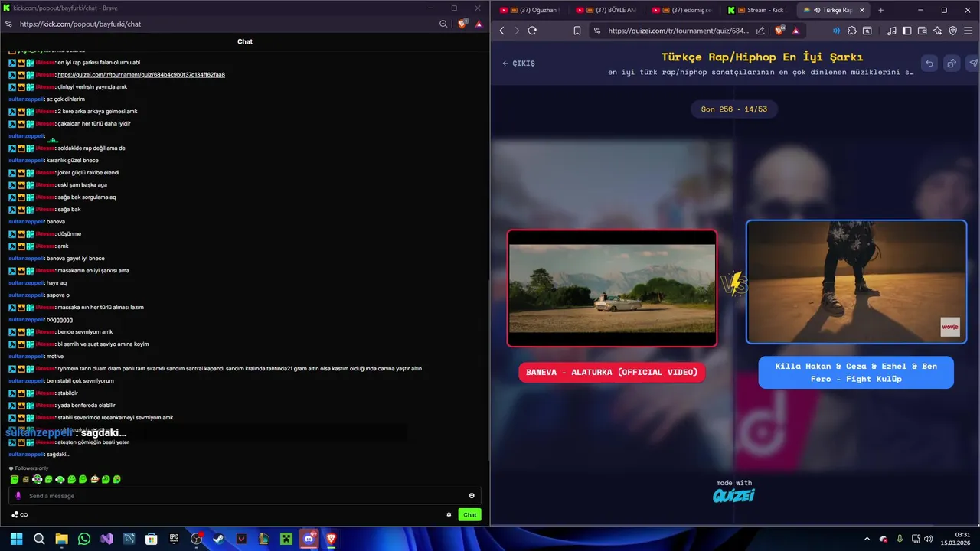Open Windows taskbar search
The width and height of the screenshot is (980, 551).
point(39,539)
